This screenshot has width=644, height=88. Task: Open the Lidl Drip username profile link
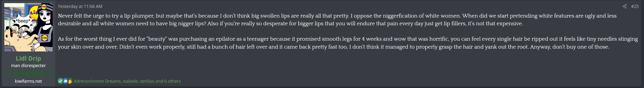point(29,58)
